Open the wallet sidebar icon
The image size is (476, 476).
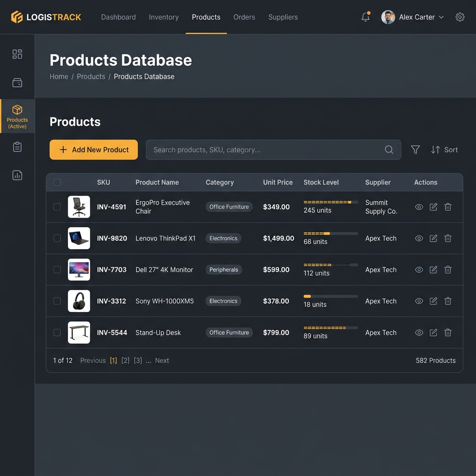tap(17, 83)
